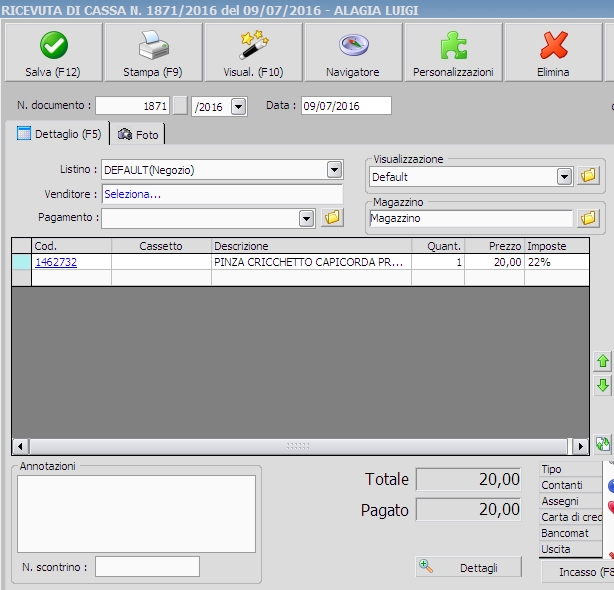Click the N. scontrino input field
Image resolution: width=614 pixels, height=590 pixels.
(x=147, y=567)
